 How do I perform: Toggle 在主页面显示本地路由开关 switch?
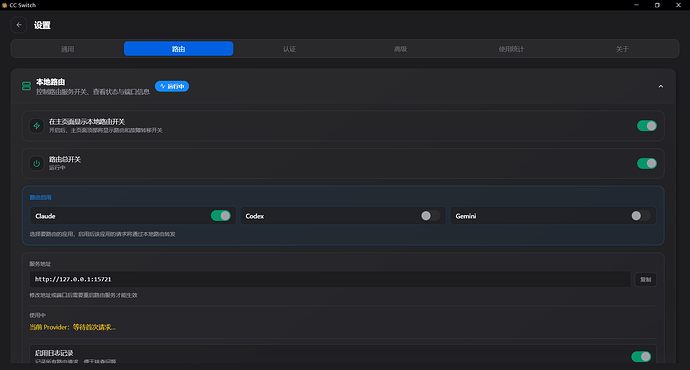pyautogui.click(x=646, y=126)
